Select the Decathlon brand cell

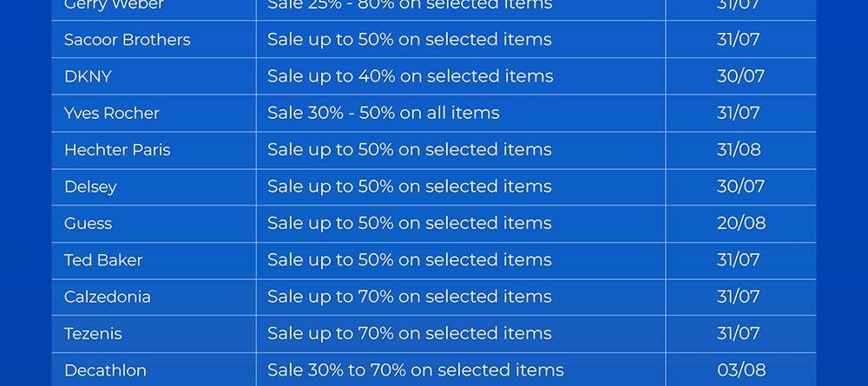(105, 370)
